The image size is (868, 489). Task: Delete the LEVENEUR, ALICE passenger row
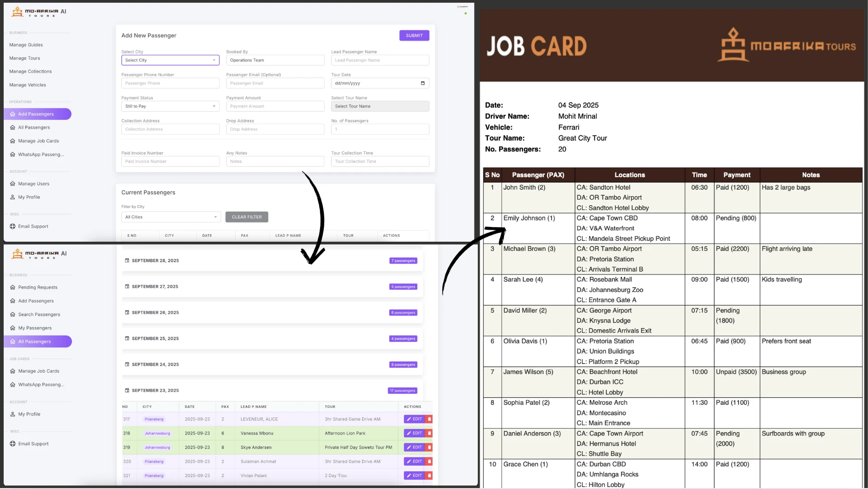click(429, 419)
